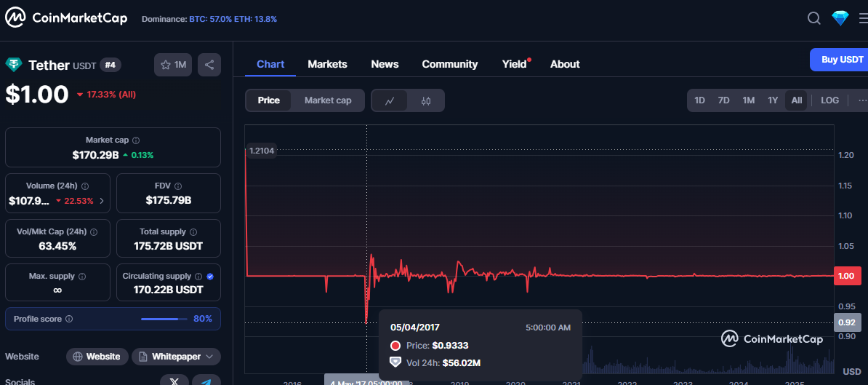Click the 170.22B USDT circulating supply
This screenshot has width=868, height=385.
tap(168, 289)
